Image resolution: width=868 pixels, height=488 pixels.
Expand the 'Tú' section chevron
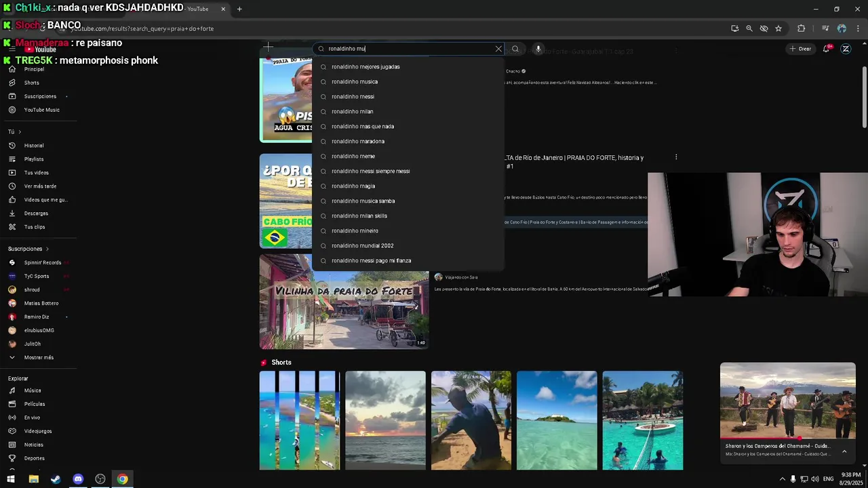(20, 131)
